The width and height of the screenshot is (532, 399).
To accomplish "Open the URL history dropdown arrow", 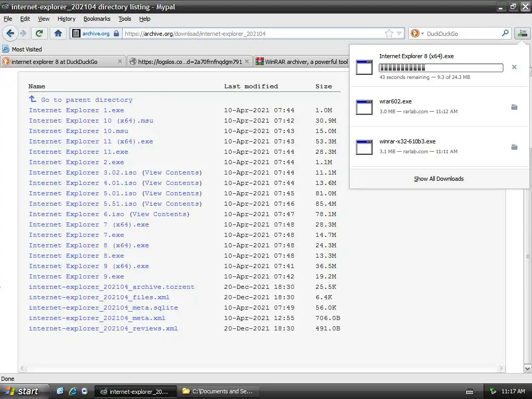I will pos(400,33).
